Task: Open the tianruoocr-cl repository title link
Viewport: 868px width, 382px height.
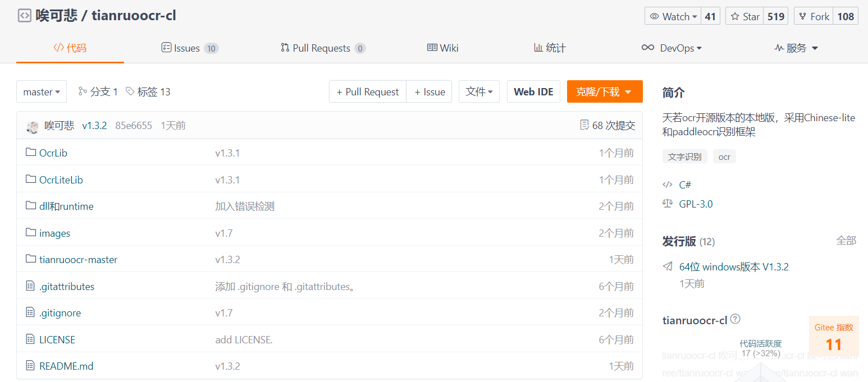Action: pyautogui.click(x=134, y=16)
